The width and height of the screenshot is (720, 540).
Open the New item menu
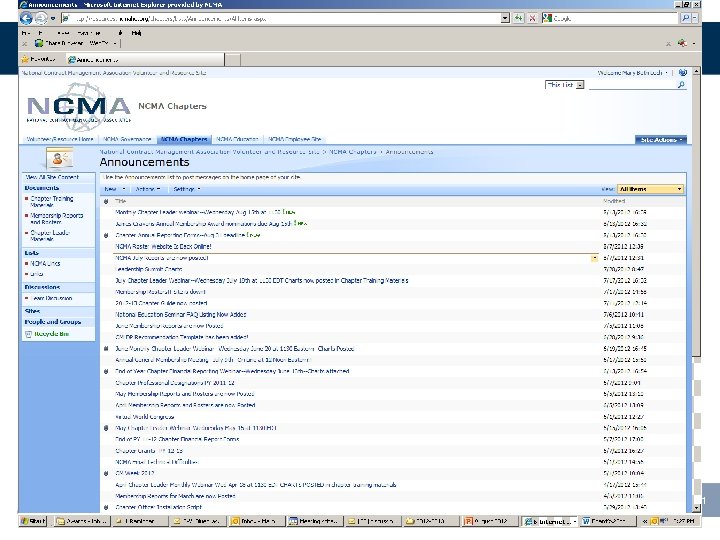point(115,189)
